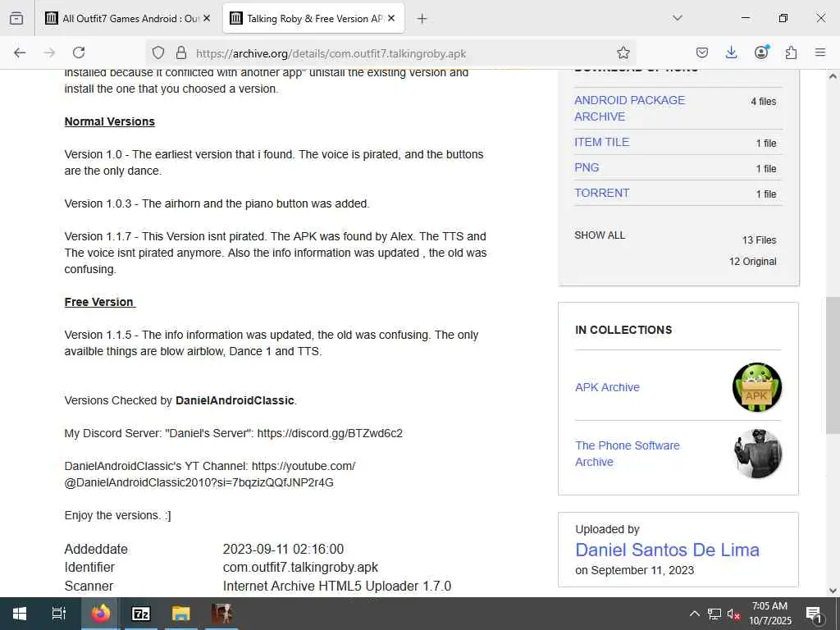840x630 pixels.
Task: Click Addeddate value 2023-09-11 02:16:00
Action: tap(283, 549)
